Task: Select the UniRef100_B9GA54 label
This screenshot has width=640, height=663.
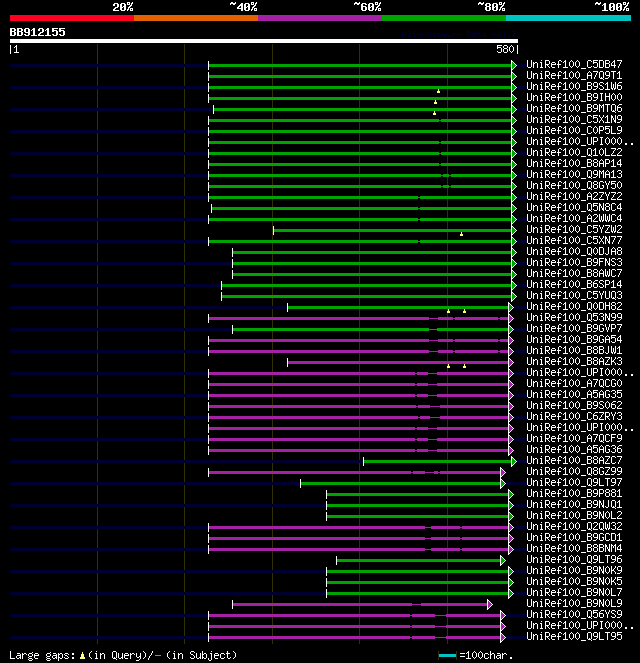Action: pyautogui.click(x=574, y=339)
